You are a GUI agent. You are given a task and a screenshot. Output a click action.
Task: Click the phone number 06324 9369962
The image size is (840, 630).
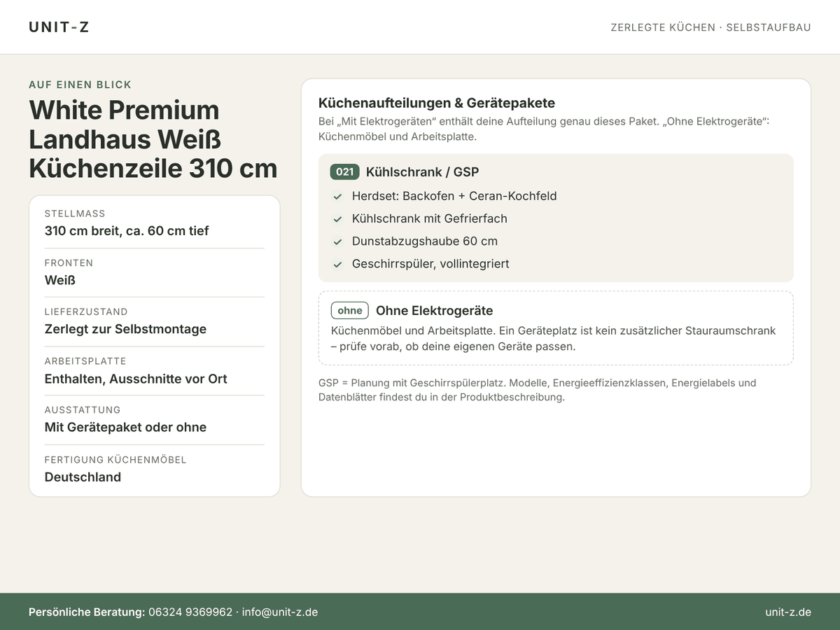coord(190,612)
